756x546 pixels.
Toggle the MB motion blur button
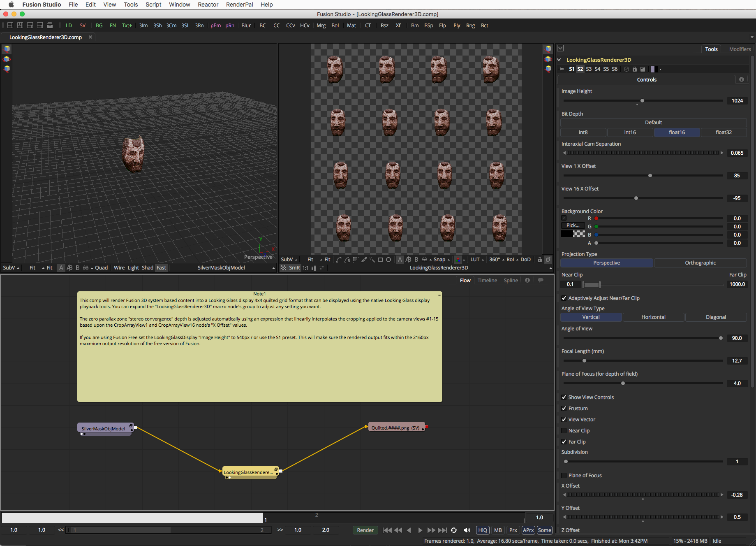(x=498, y=530)
